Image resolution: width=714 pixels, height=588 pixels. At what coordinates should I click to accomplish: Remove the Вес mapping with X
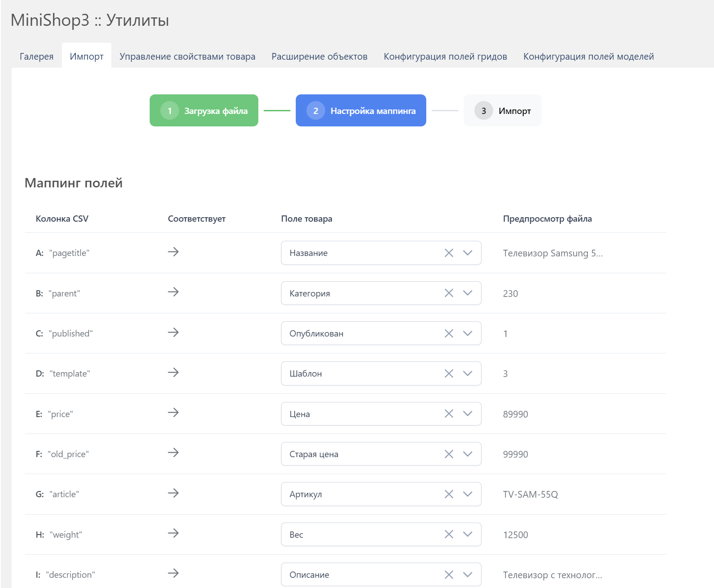[449, 534]
